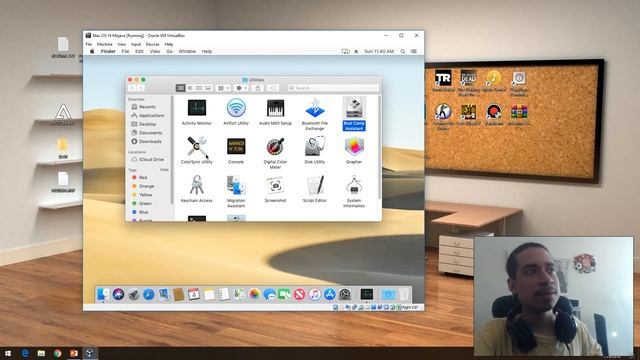Open the macOS Window menu
The image size is (640, 360).
[187, 51]
